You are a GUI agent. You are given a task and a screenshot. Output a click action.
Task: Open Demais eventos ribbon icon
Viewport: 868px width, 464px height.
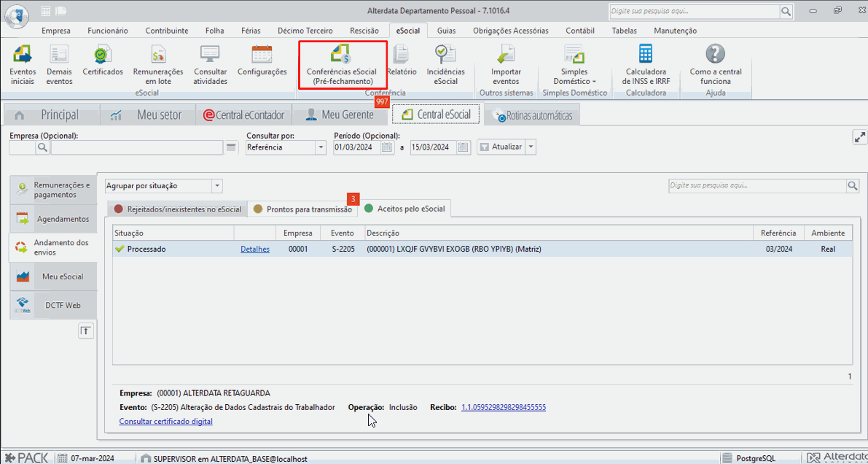point(59,66)
